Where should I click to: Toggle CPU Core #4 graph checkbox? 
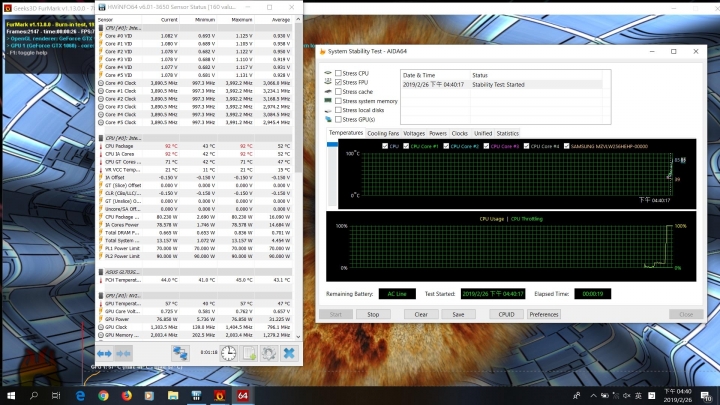526,146
